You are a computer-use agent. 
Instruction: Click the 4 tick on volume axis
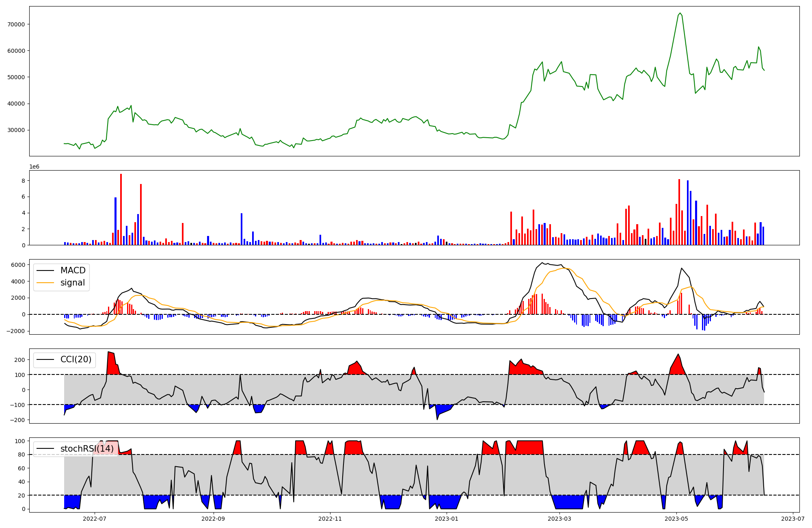[23, 213]
